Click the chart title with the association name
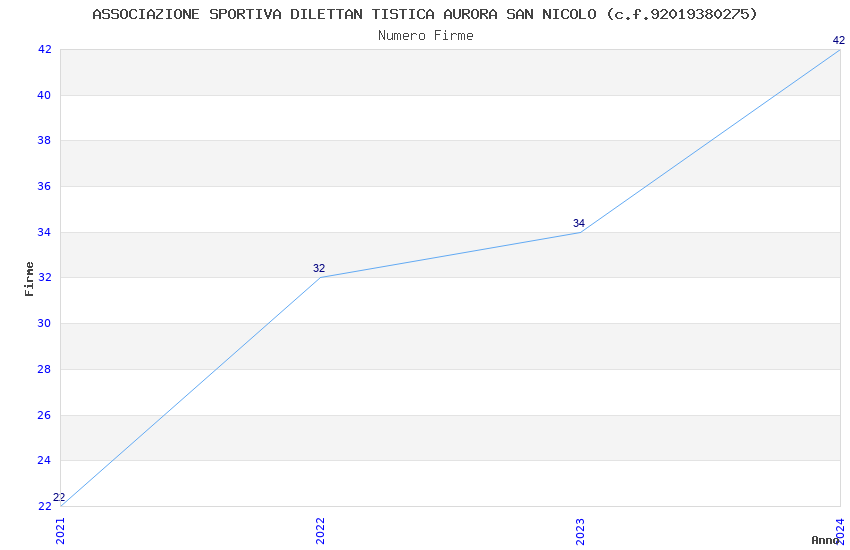The image size is (850, 550). [x=425, y=14]
